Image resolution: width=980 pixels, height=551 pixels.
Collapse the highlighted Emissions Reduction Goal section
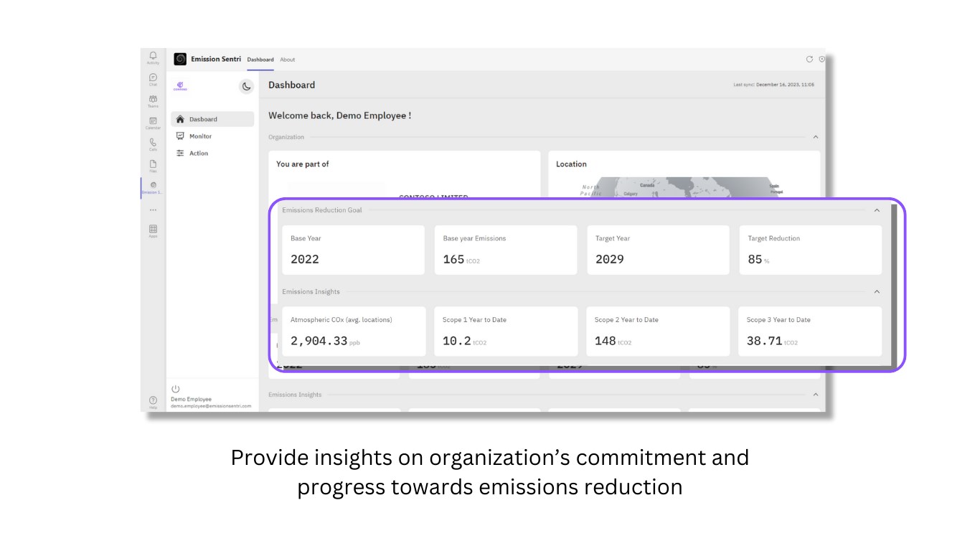pos(877,210)
